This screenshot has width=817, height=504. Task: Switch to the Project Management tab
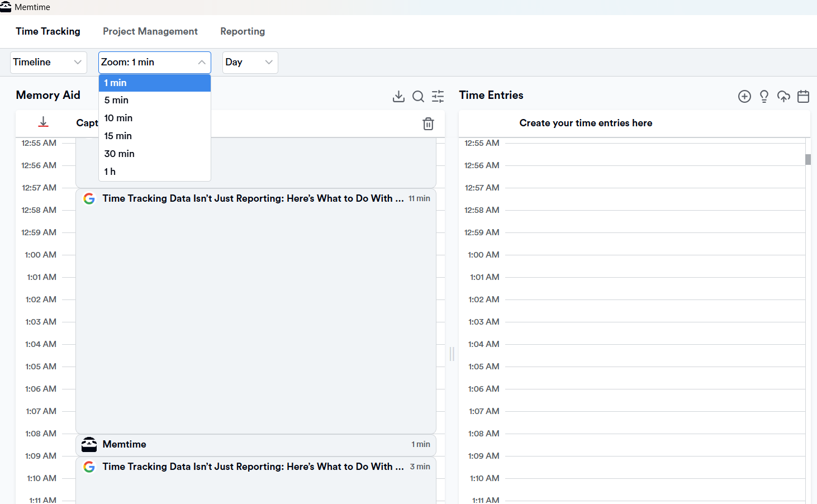coord(150,31)
